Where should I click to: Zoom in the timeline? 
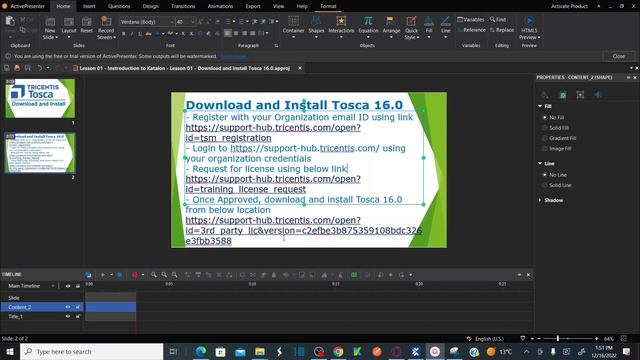153,275
